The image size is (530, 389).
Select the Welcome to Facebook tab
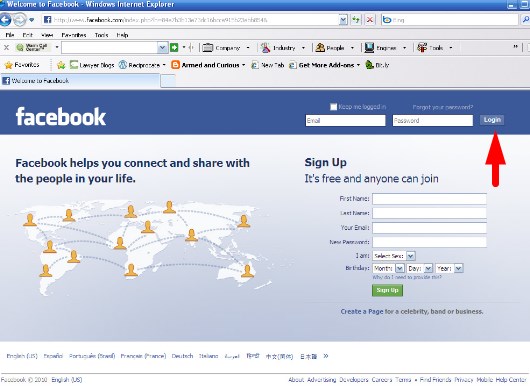[80, 81]
